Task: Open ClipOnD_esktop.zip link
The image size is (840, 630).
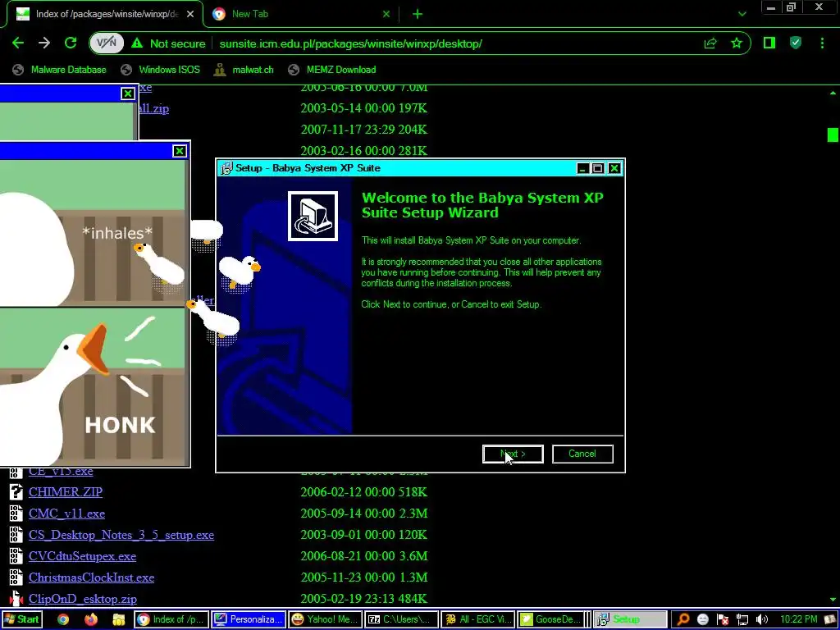Action: point(83,599)
